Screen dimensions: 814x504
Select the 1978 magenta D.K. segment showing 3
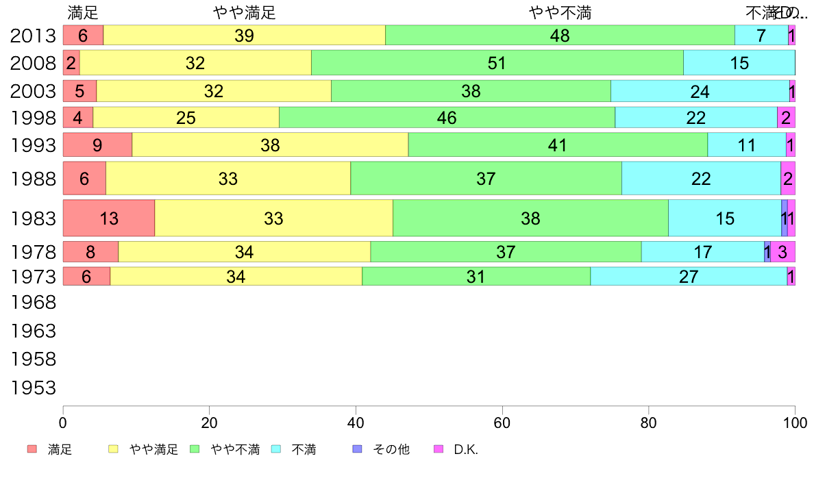[782, 252]
